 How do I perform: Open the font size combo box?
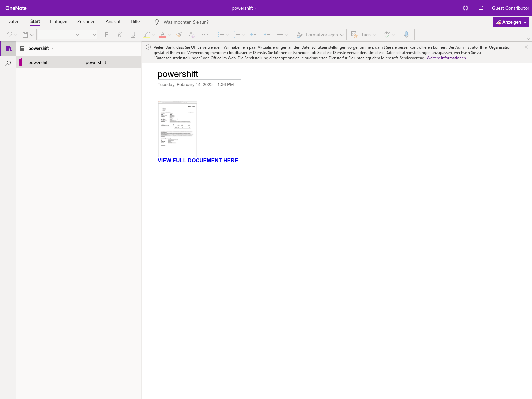pos(89,35)
